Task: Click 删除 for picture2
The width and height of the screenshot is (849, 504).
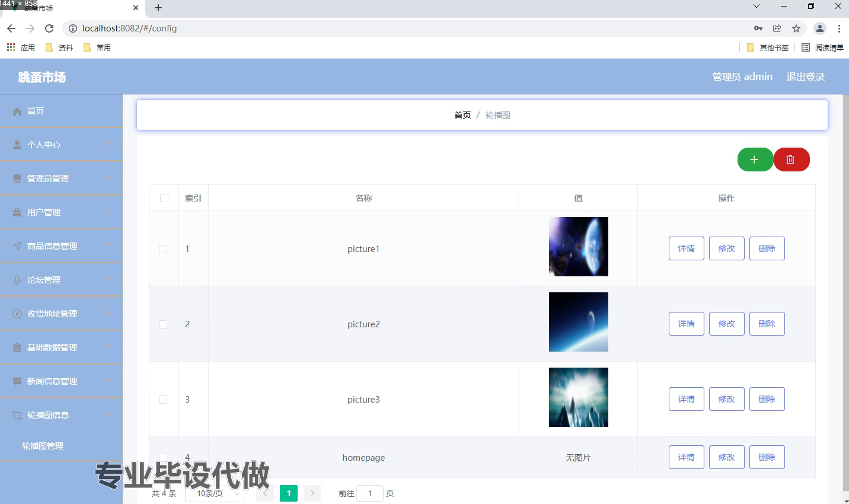Action: pos(767,324)
